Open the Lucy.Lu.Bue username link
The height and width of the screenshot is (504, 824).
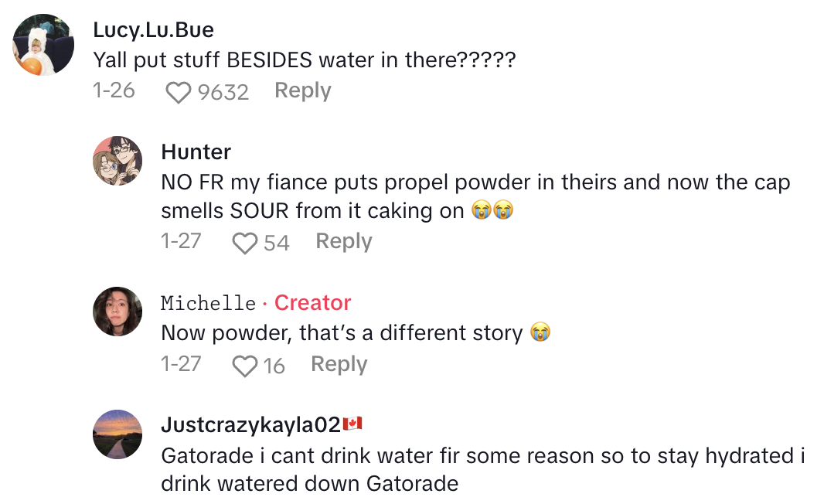click(153, 30)
